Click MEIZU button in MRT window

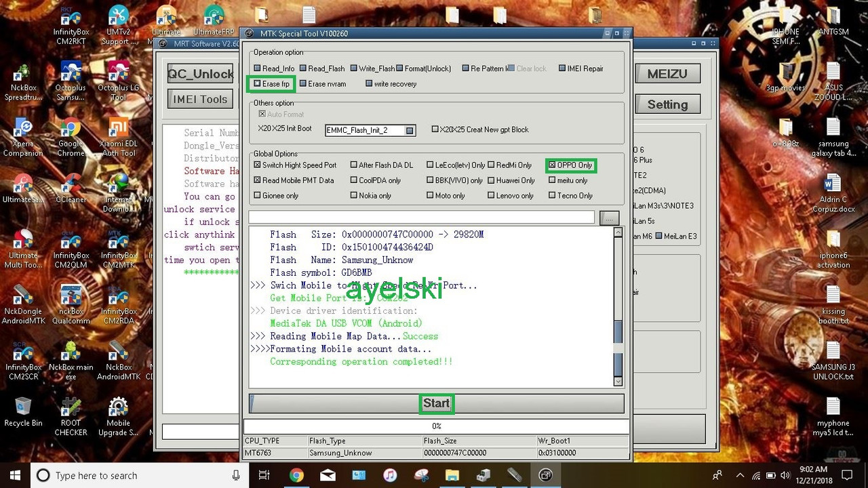[667, 74]
